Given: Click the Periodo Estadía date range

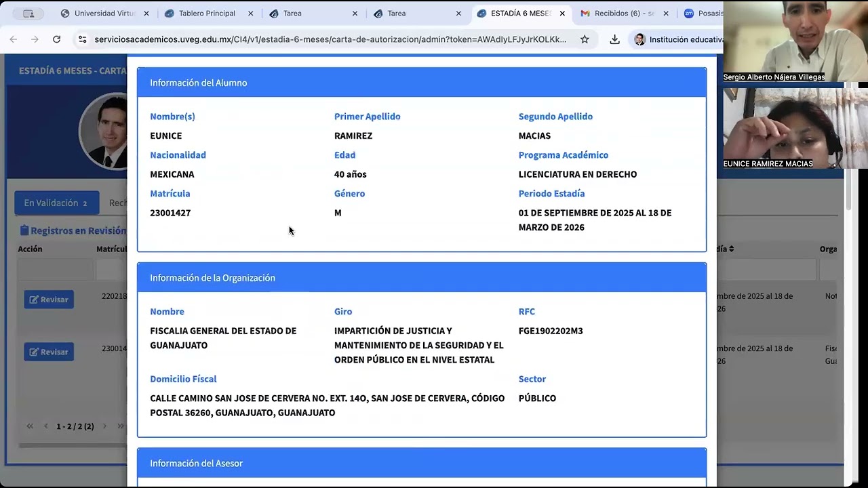Looking at the screenshot, I should [595, 220].
